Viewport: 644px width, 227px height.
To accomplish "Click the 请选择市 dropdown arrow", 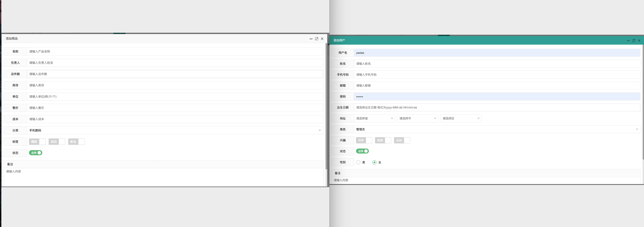I will point(435,118).
